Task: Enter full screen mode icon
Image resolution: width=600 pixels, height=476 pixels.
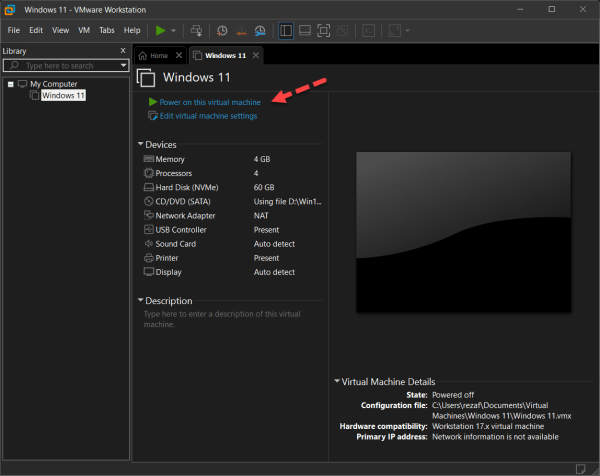Action: point(324,31)
